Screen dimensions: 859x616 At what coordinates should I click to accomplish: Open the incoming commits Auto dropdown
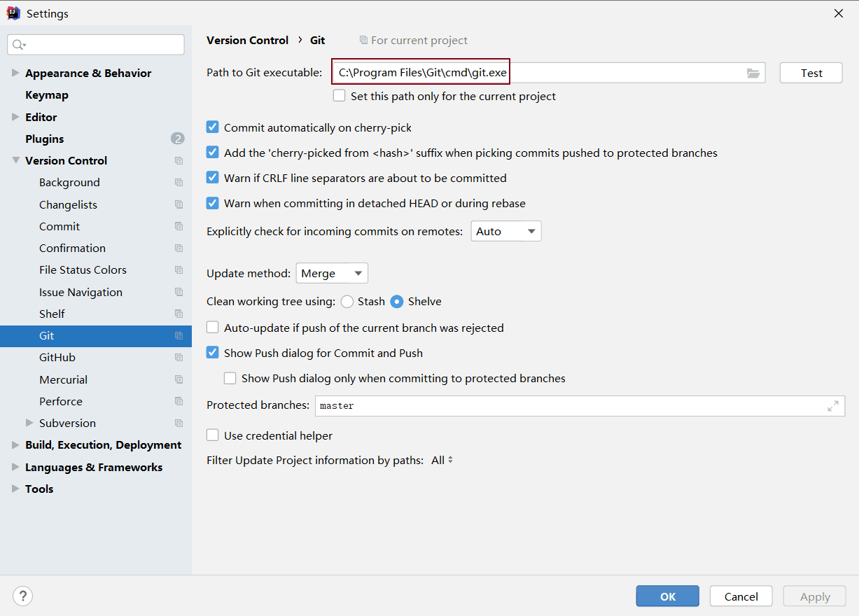coord(505,231)
